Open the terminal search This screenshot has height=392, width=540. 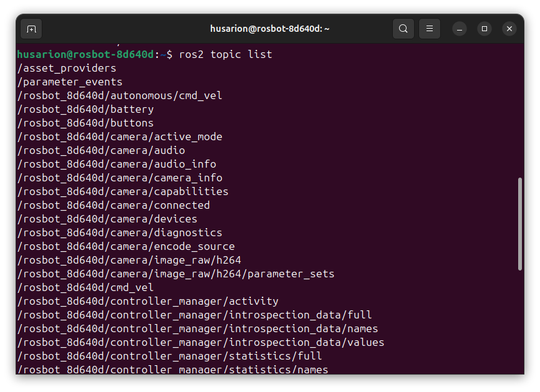403,29
